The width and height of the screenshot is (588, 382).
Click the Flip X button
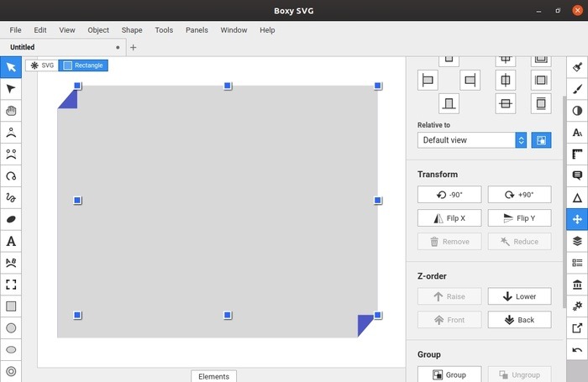(449, 218)
